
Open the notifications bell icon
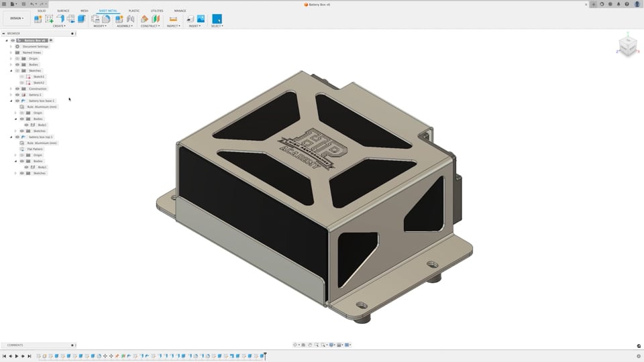619,4
